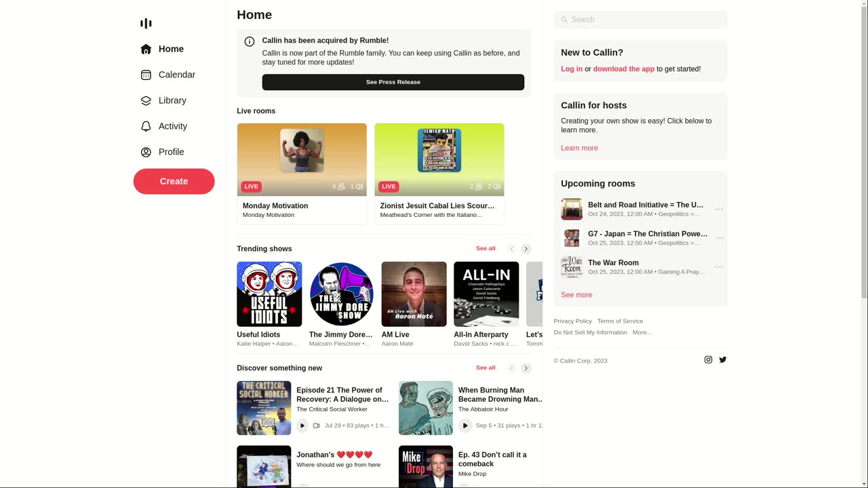
Task: Expand More... footer links
Action: point(642,332)
